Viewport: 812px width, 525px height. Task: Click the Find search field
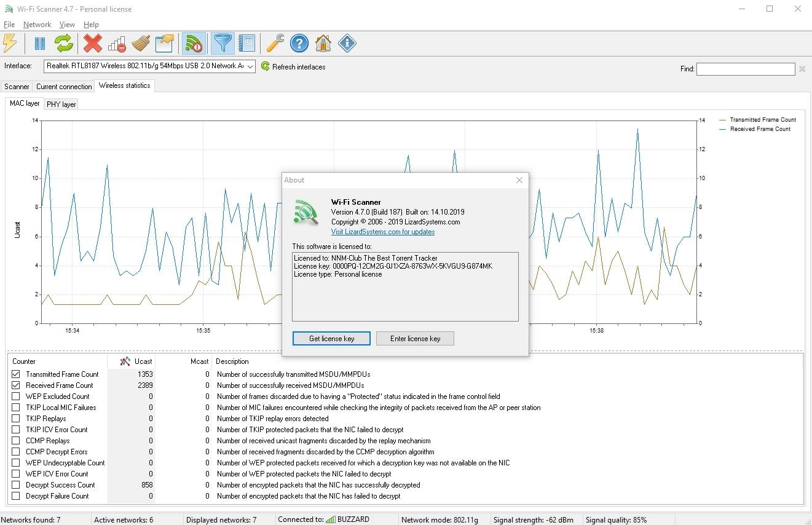tap(746, 69)
